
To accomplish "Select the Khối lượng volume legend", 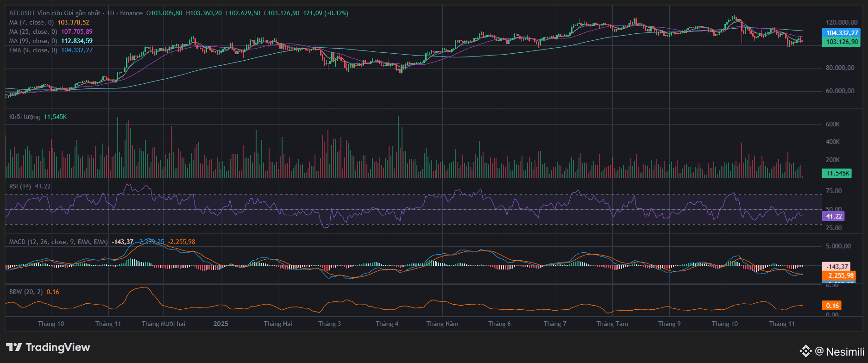I will point(25,117).
